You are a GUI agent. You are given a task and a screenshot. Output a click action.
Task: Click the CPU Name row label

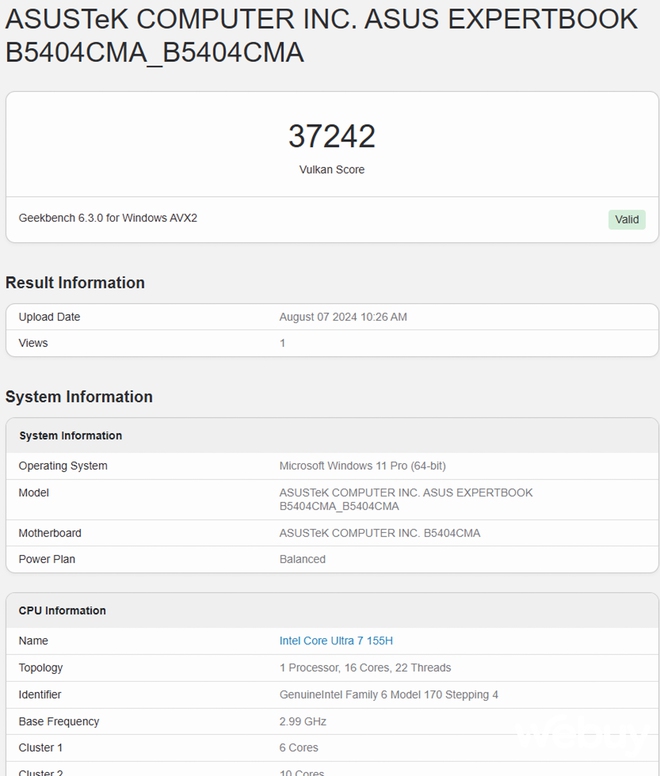(x=33, y=641)
